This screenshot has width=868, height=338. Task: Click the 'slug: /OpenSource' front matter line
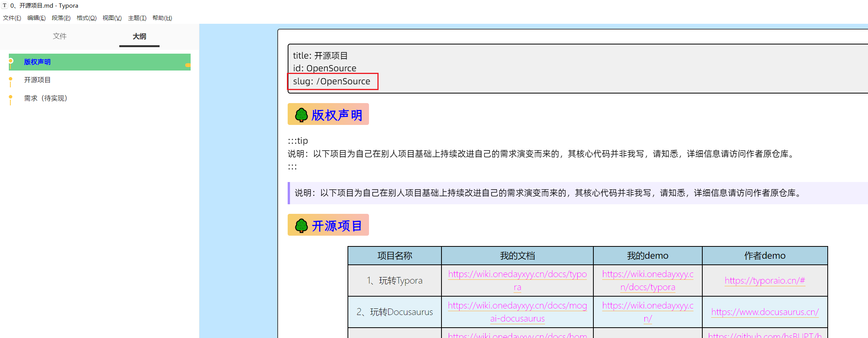(331, 81)
